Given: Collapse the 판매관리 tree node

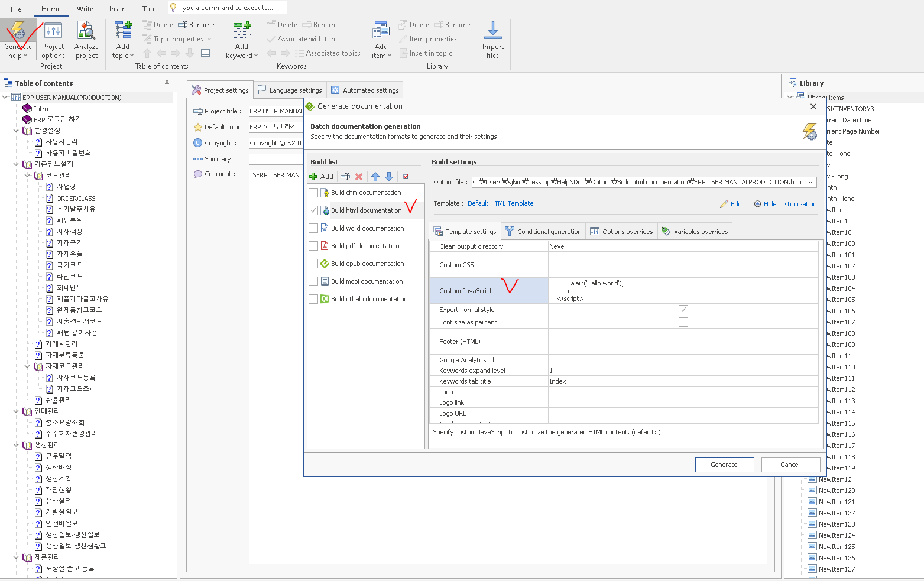Looking at the screenshot, I should 16,411.
